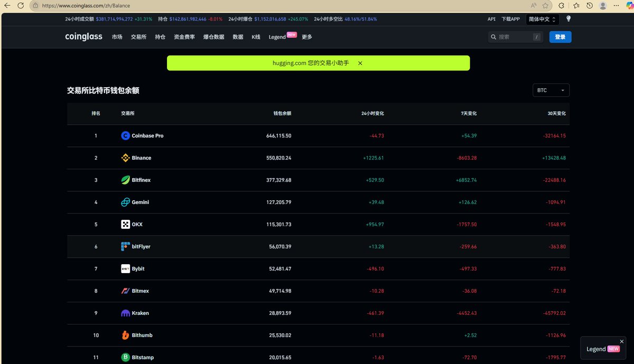Open the 简体中文 language selector
The image size is (634, 364).
tap(543, 19)
